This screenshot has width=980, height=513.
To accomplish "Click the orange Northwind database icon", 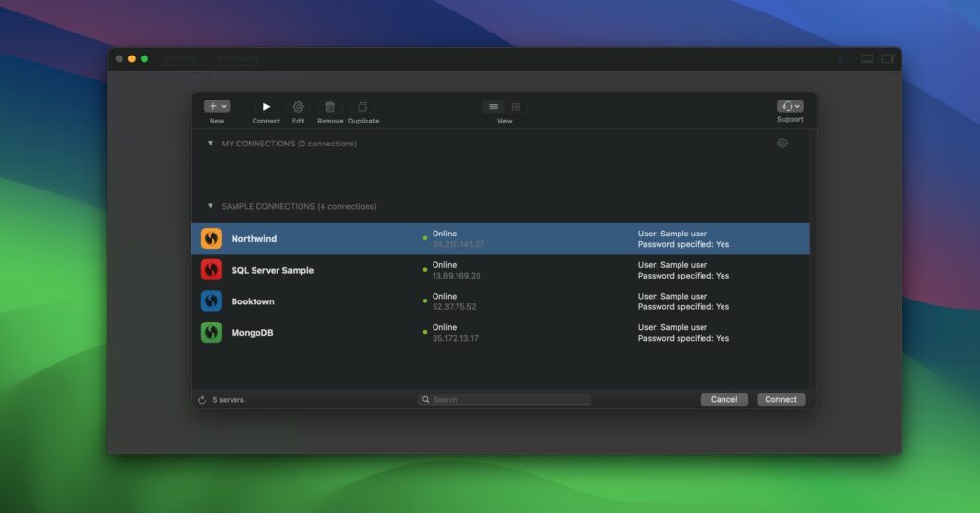I will pos(212,238).
